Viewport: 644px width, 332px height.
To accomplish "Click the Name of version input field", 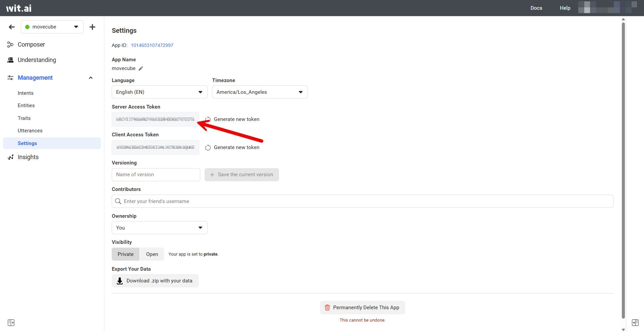I will tap(156, 175).
